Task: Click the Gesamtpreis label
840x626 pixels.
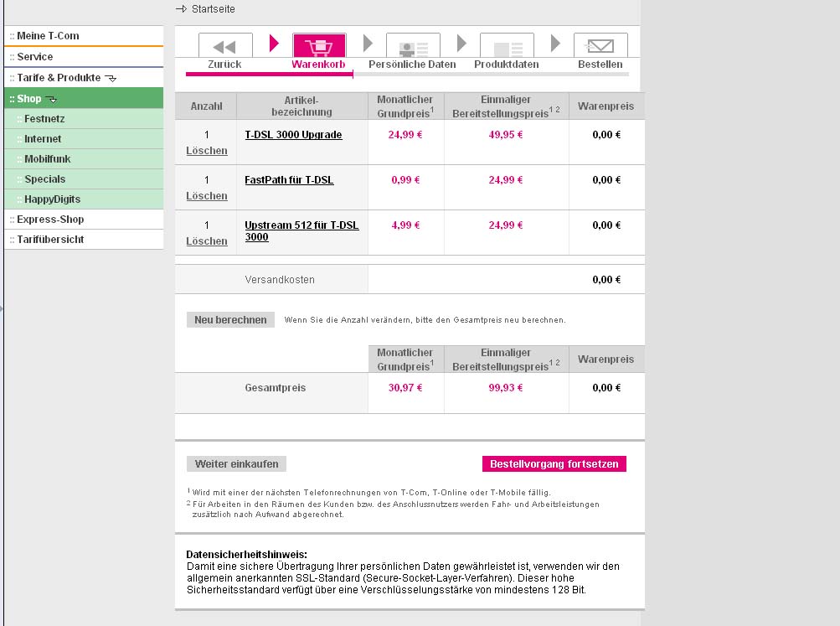Action: point(275,388)
